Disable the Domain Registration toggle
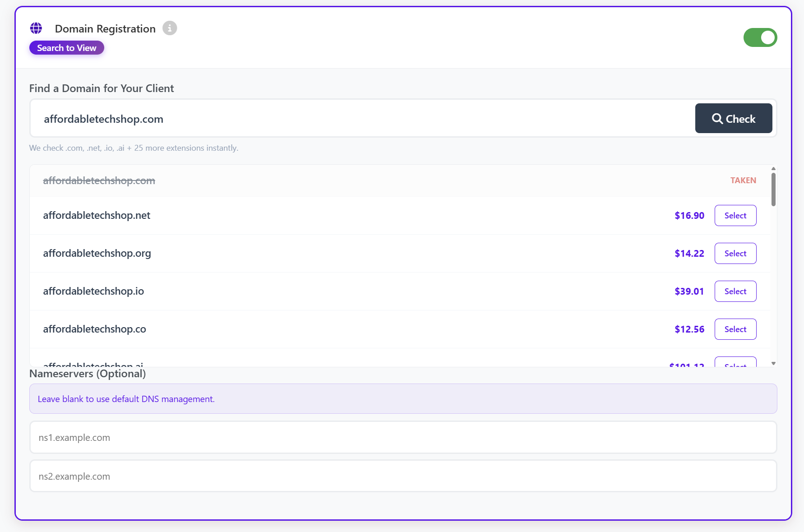The width and height of the screenshot is (804, 532). 760,37
